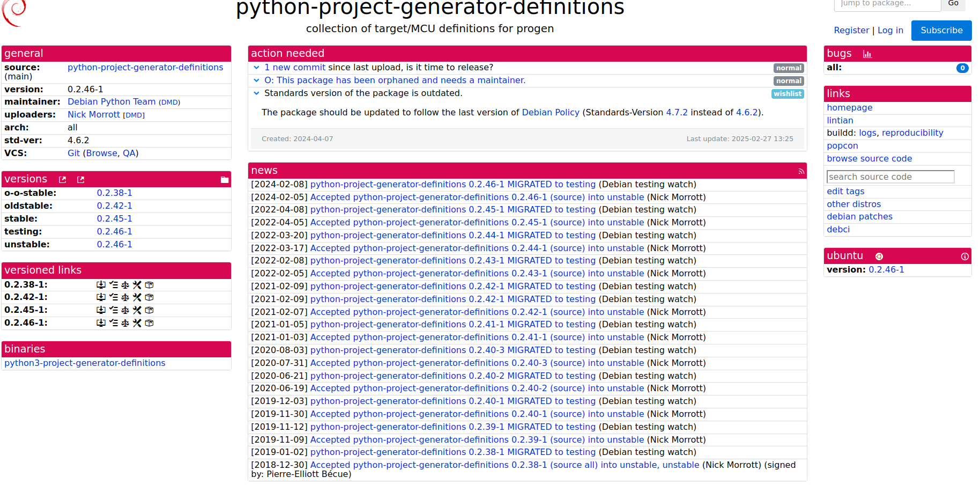Collapse the '1 new commit' action item
The image size is (980, 499).
click(256, 68)
